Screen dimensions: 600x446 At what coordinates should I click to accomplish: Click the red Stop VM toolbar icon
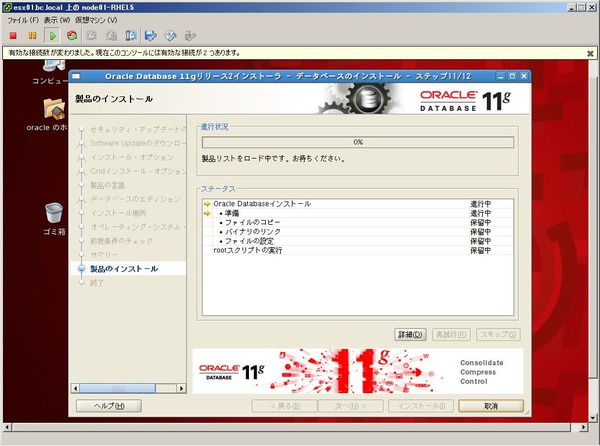tap(13, 36)
